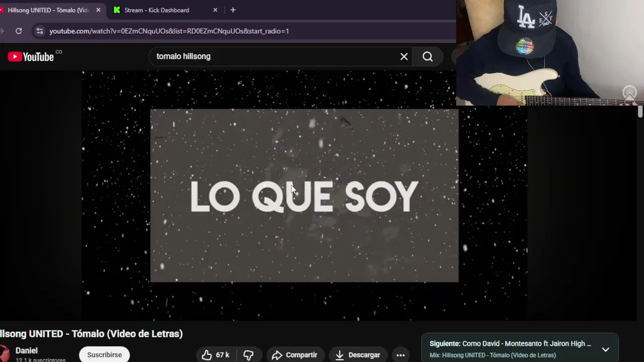Viewport: 644px width, 362px height.
Task: Expand the Siguiente mix playlist panel
Action: [606, 349]
